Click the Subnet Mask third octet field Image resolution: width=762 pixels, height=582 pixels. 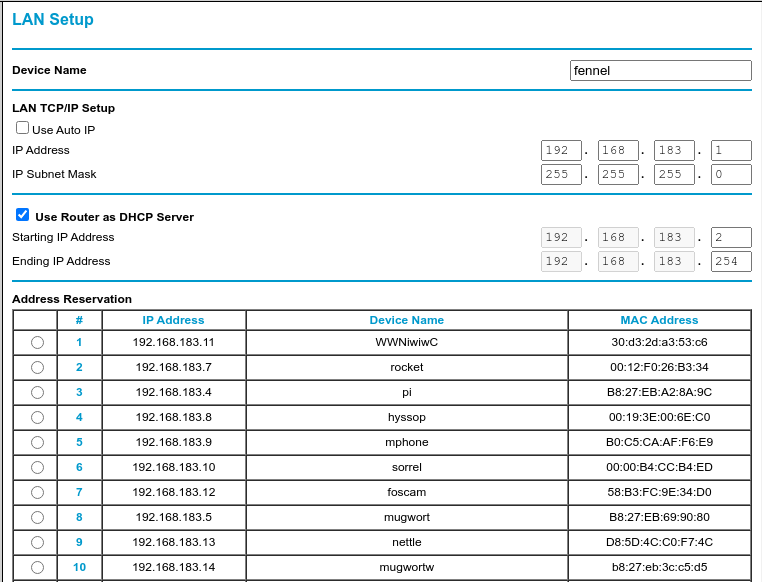(x=675, y=174)
